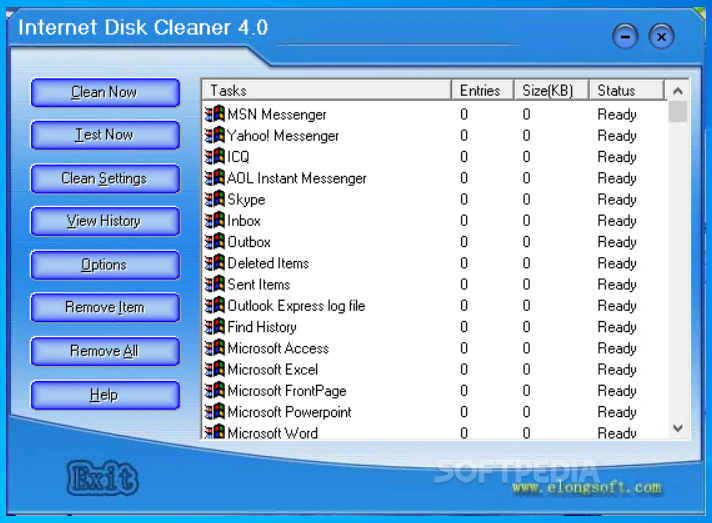Sort by the Status column header
Viewport: 712px width, 523px height.
[x=627, y=90]
